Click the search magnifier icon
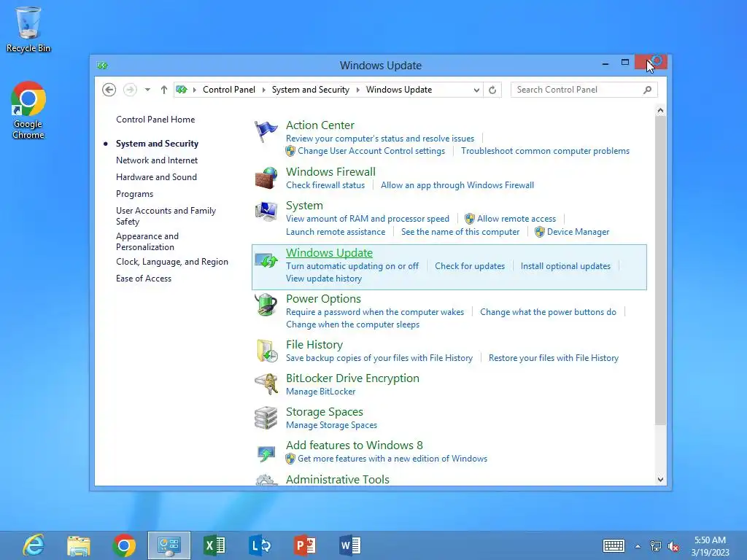The width and height of the screenshot is (747, 560). [x=647, y=90]
